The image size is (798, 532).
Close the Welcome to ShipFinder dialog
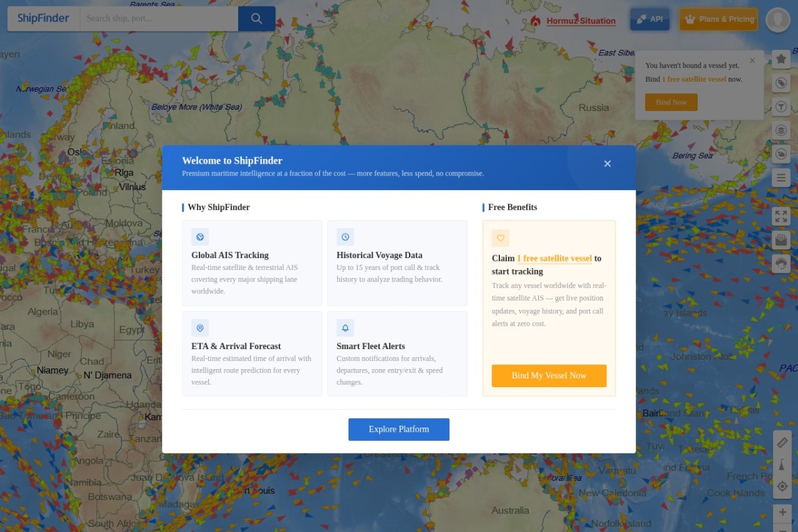(x=607, y=164)
